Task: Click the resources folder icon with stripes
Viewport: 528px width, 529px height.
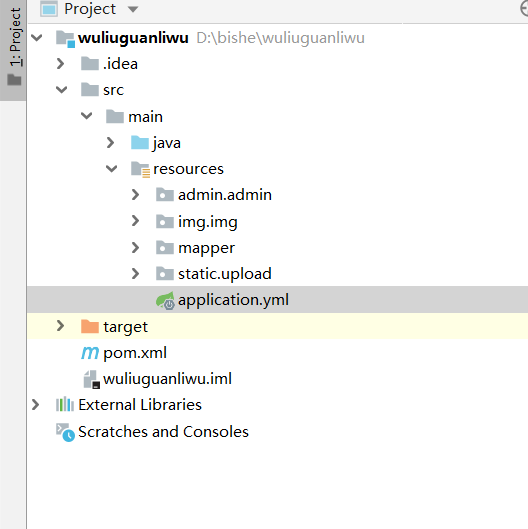Action: [x=140, y=169]
